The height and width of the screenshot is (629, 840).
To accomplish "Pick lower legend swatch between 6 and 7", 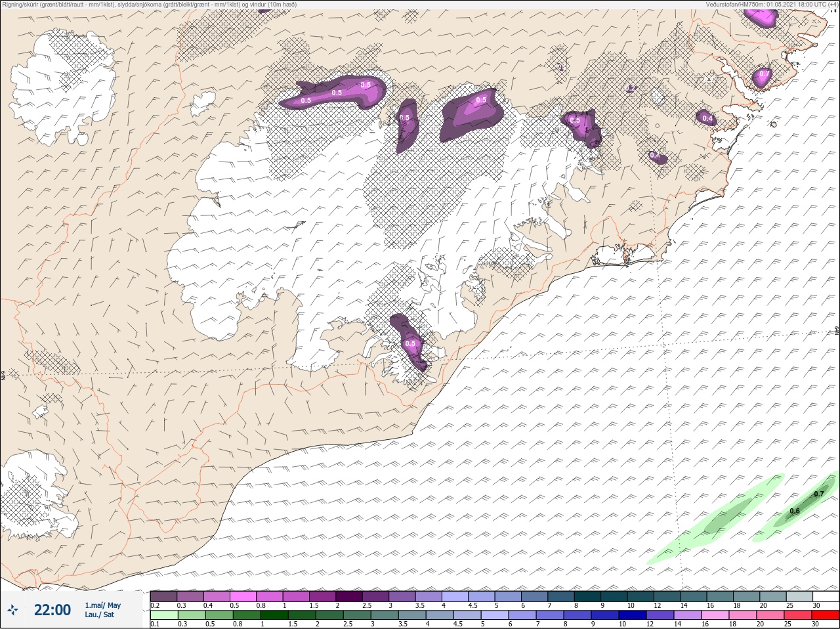I will point(522,615).
